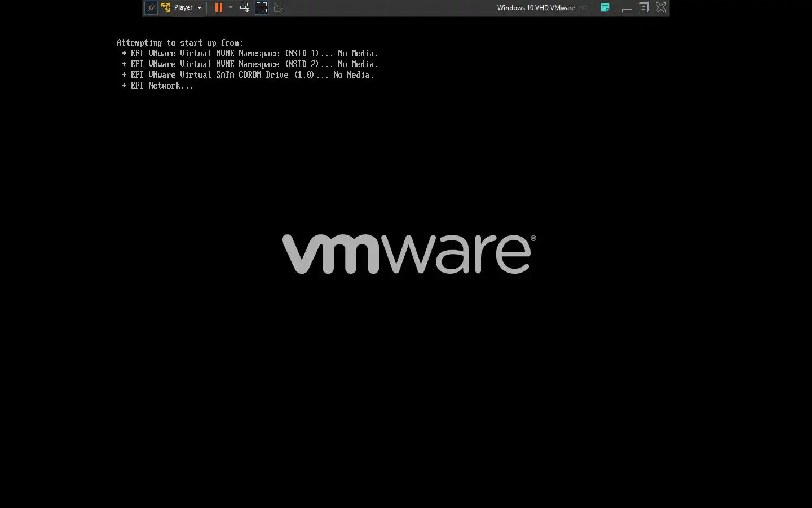Click the SATA CDROM Drive boot line
This screenshot has height=508, width=812.
click(248, 75)
